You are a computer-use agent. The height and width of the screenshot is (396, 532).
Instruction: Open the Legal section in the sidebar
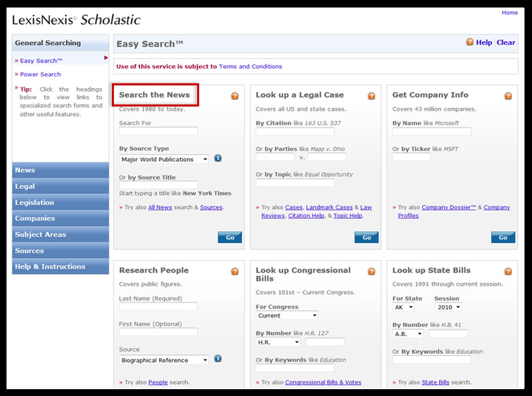(60, 186)
